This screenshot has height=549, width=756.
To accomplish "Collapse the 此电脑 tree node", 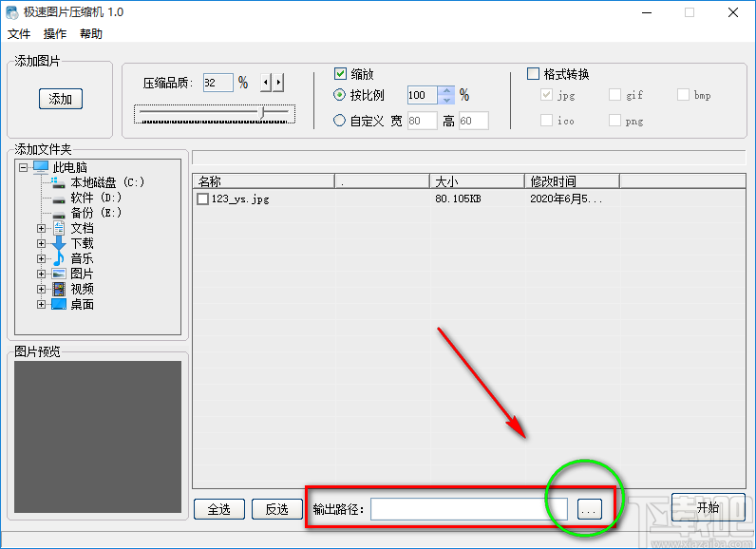I will pos(23,168).
